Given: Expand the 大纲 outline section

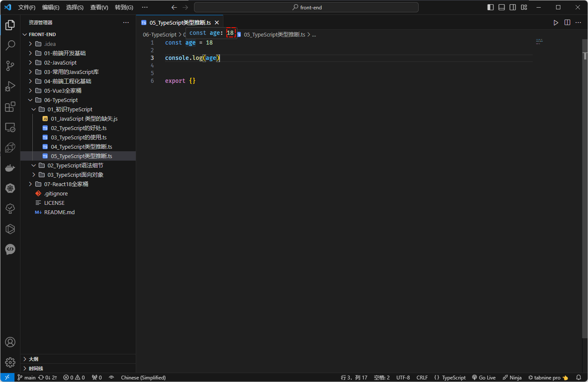Looking at the screenshot, I should [34, 359].
